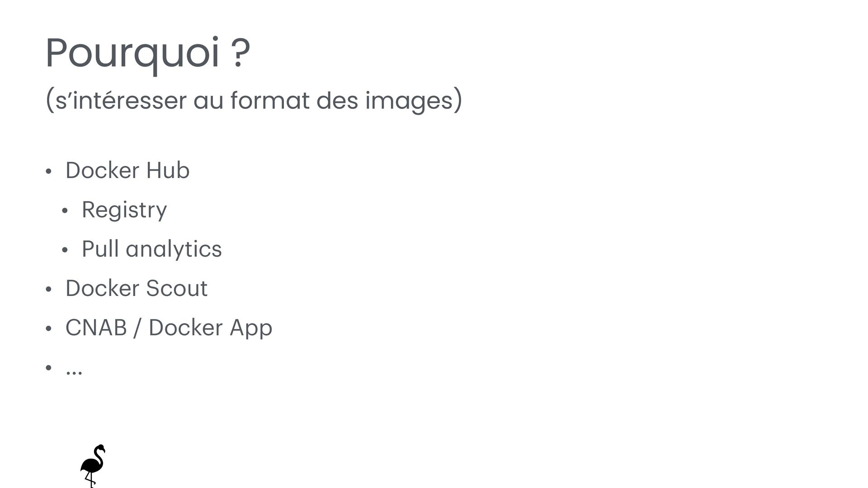Click the 'Docker Hub' bullet text

pos(127,170)
